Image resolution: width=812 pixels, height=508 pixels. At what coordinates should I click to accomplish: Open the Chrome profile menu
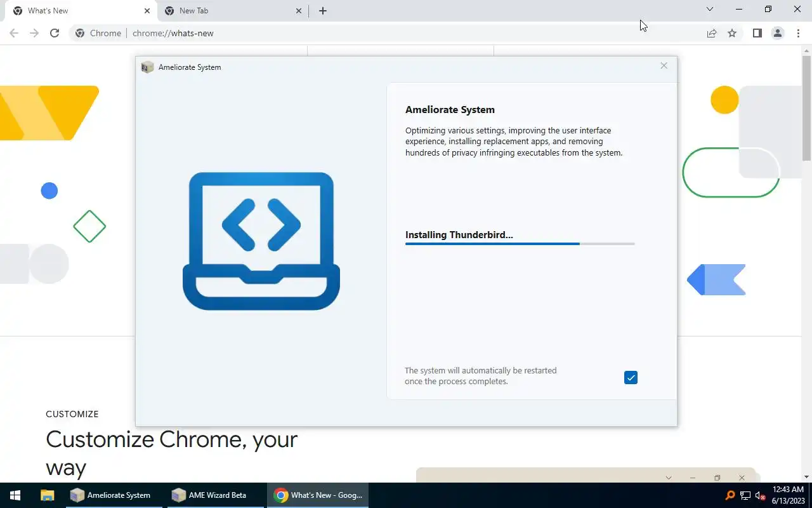[778, 33]
